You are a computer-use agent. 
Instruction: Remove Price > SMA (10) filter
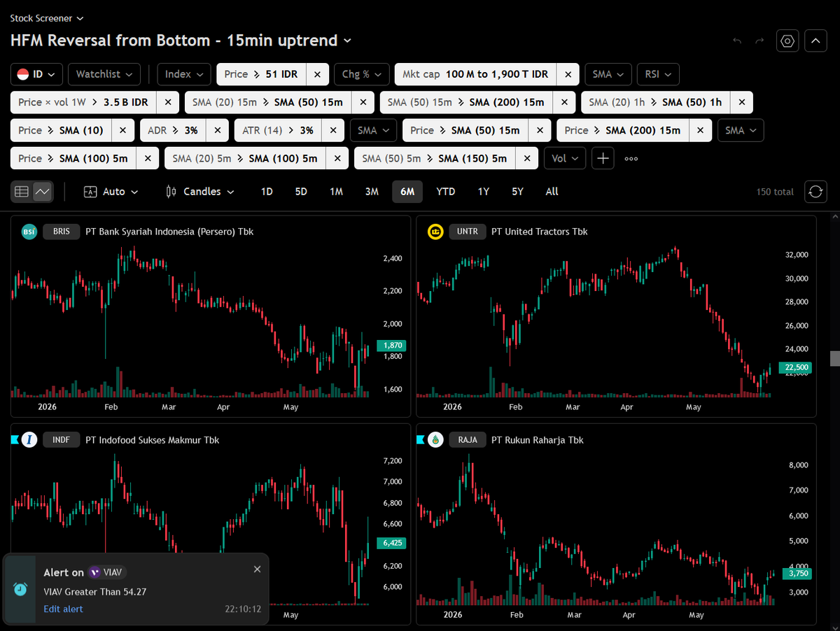pyautogui.click(x=123, y=130)
